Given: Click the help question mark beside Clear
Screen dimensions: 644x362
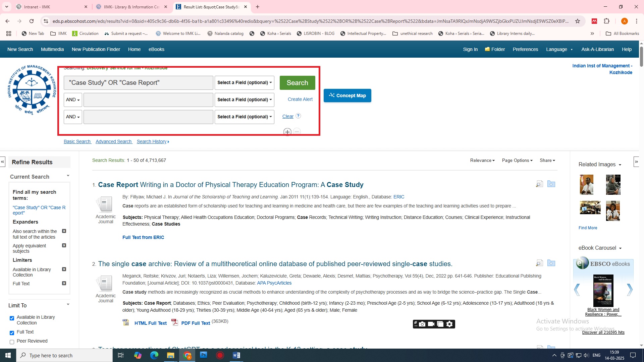Looking at the screenshot, I should point(298,116).
